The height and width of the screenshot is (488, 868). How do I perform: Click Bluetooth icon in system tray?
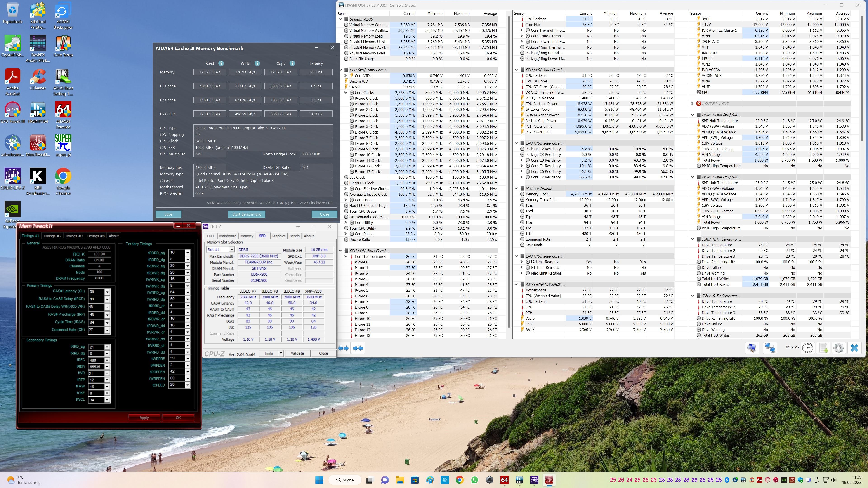[727, 480]
